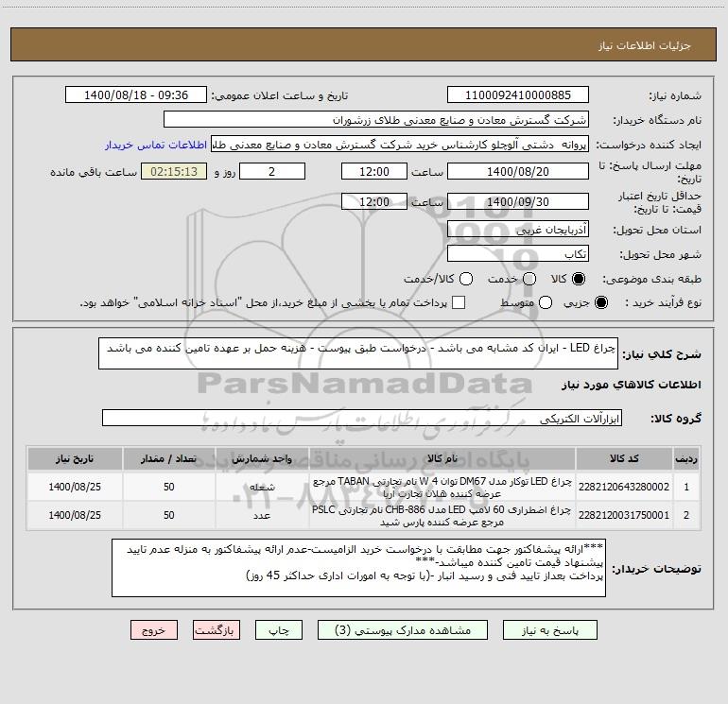The height and width of the screenshot is (704, 728).
Task: Click the remaining days field showing 2
Action: [272, 171]
